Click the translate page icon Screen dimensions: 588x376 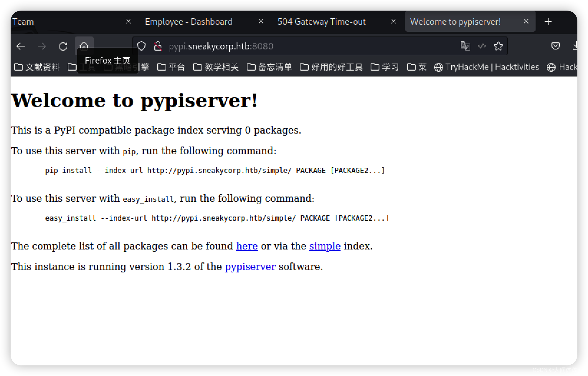click(465, 46)
